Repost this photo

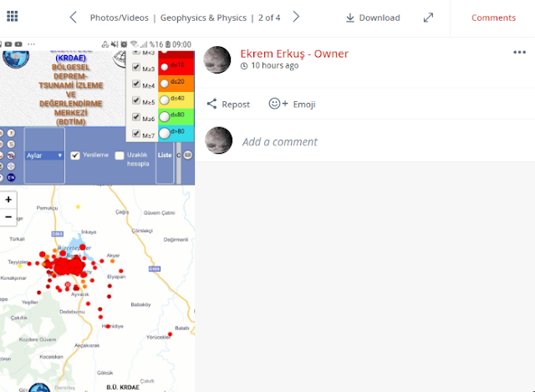click(x=228, y=104)
